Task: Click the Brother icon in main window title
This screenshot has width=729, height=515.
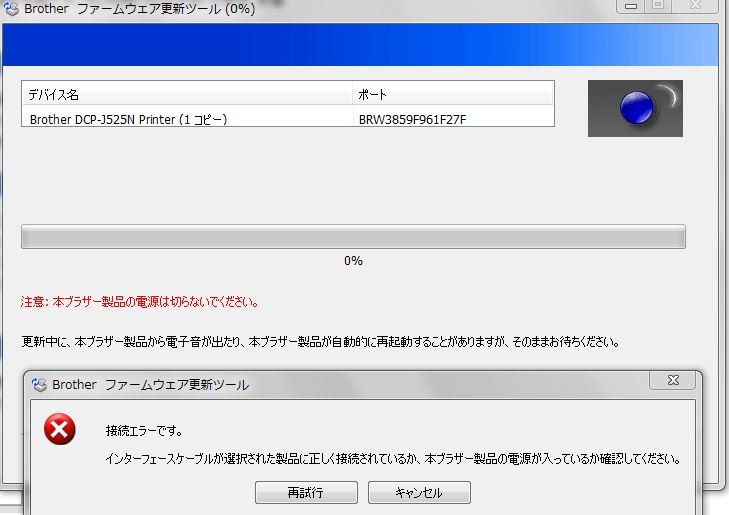Action: 10,8
